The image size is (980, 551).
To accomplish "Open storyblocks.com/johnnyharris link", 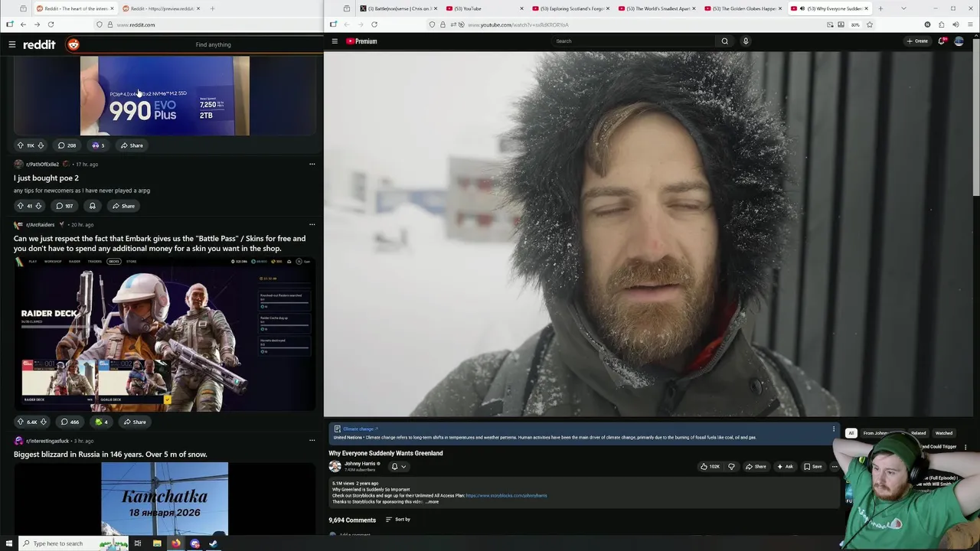I will pos(506,496).
